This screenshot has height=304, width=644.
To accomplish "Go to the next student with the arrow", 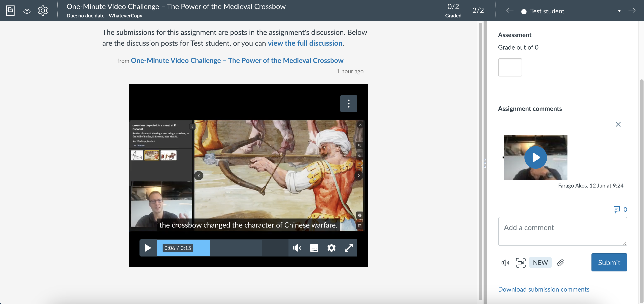I will point(632,10).
